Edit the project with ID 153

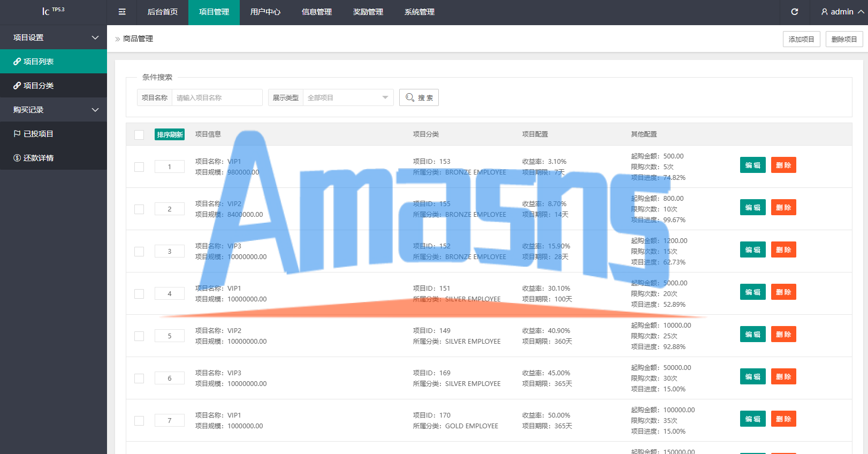pos(753,165)
